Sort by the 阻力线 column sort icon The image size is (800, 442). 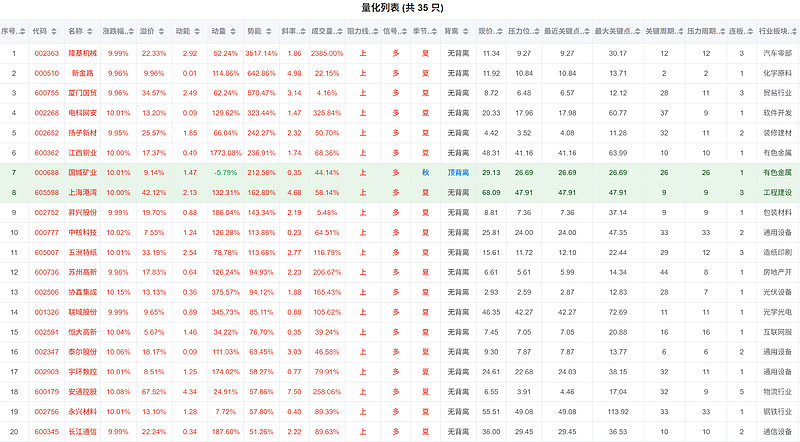tap(376, 32)
